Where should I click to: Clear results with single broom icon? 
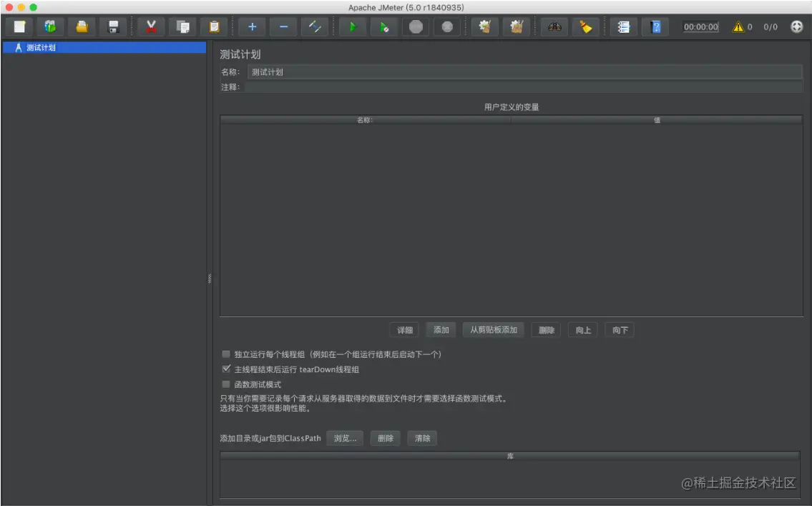pos(485,27)
